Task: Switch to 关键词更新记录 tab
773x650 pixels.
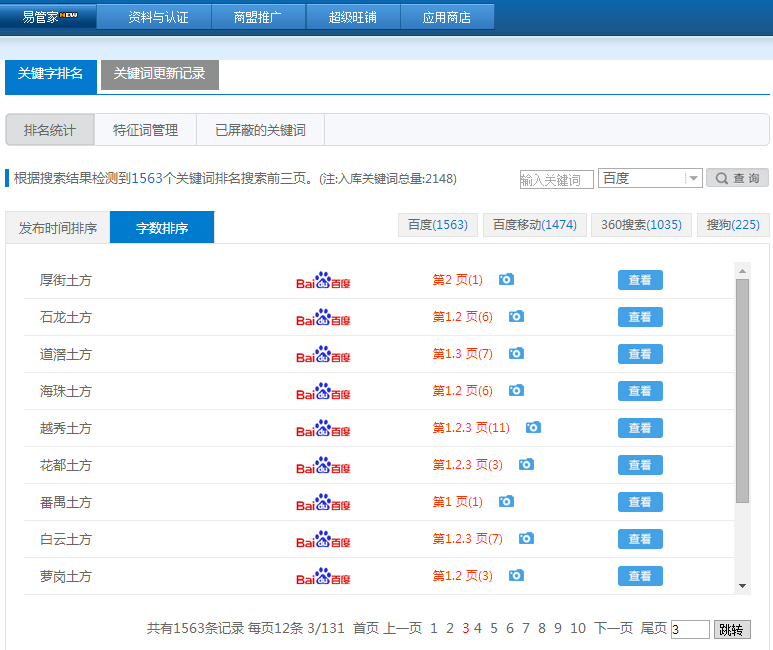Action: (x=159, y=74)
